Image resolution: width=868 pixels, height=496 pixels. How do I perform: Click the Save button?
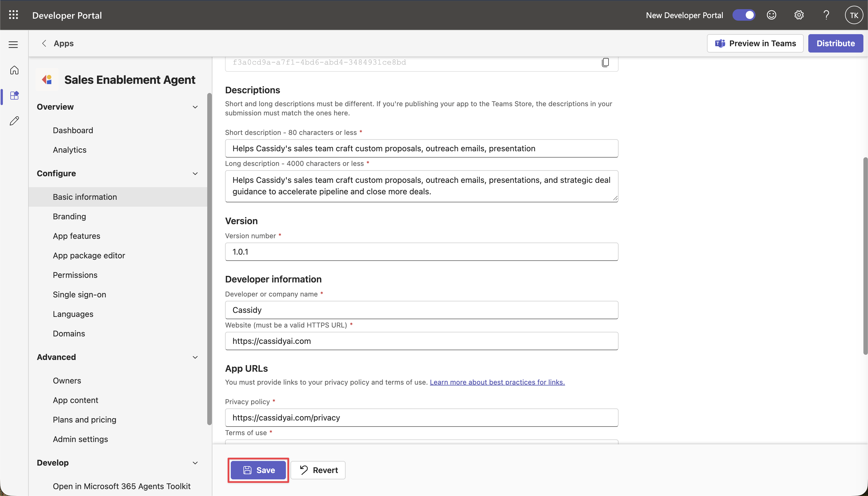point(258,470)
